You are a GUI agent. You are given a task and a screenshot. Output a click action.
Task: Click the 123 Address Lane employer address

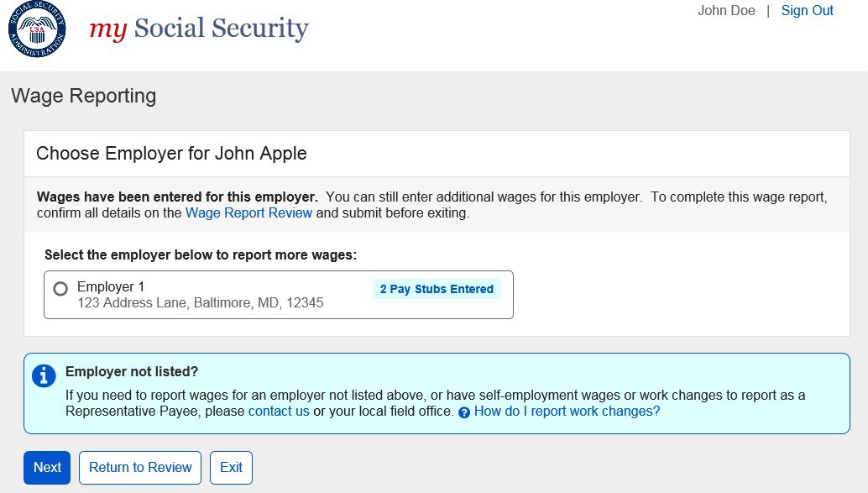(x=200, y=303)
